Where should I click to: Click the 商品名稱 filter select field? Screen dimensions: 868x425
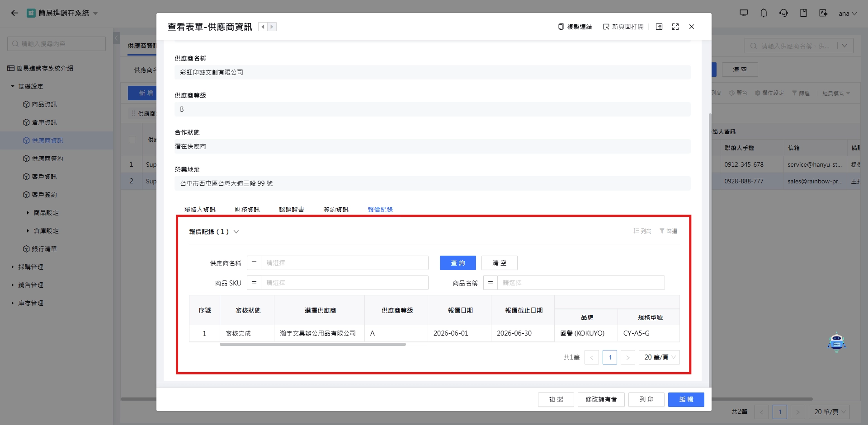[581, 283]
